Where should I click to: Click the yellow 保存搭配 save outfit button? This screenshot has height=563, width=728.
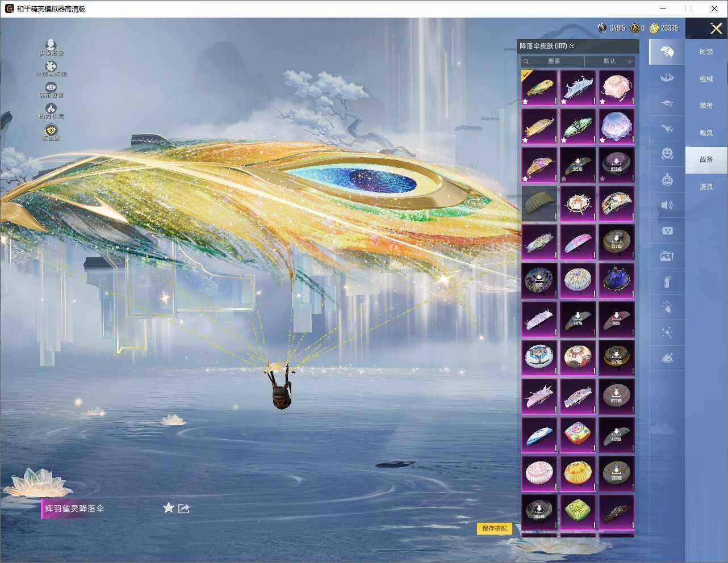[x=495, y=528]
